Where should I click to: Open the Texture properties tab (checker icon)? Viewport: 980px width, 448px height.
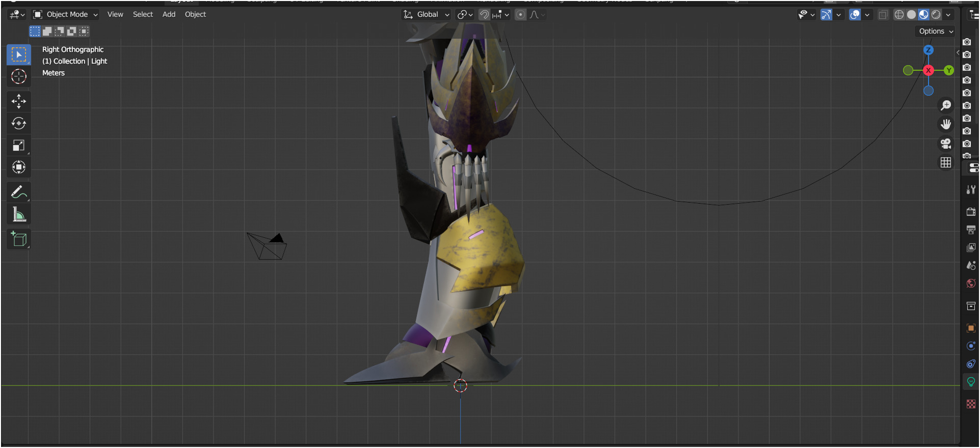[x=971, y=404]
